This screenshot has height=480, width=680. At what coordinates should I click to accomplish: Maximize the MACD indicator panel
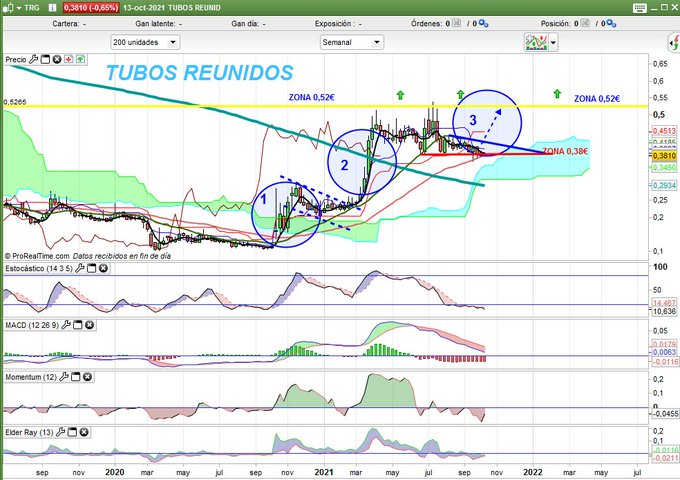pyautogui.click(x=78, y=325)
